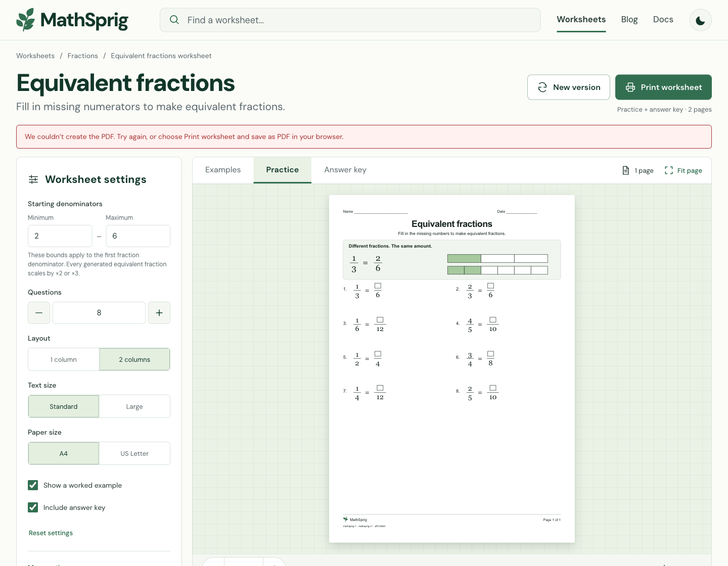Increase question count with plus button
Image resolution: width=728 pixels, height=566 pixels.
[159, 313]
